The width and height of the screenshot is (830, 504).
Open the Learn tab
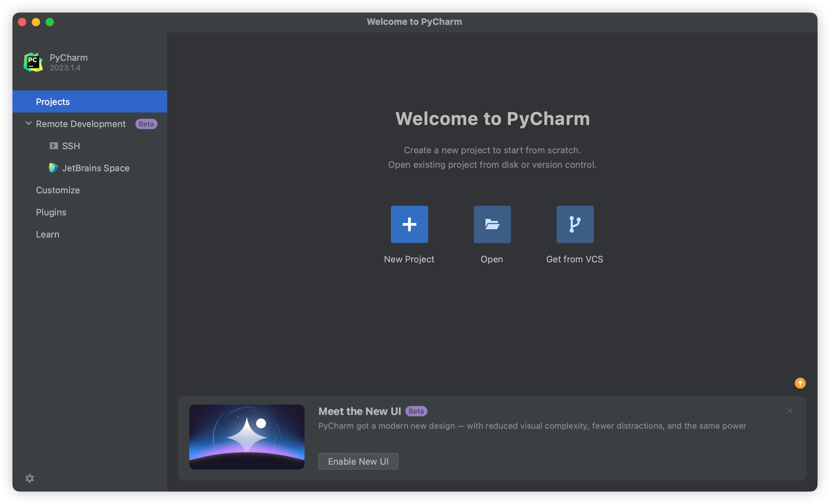click(90, 234)
